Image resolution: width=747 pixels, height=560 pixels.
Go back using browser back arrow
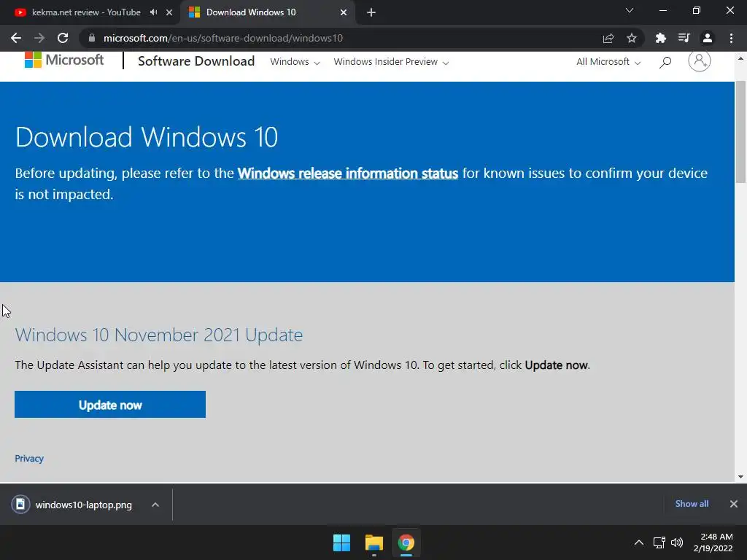(16, 38)
